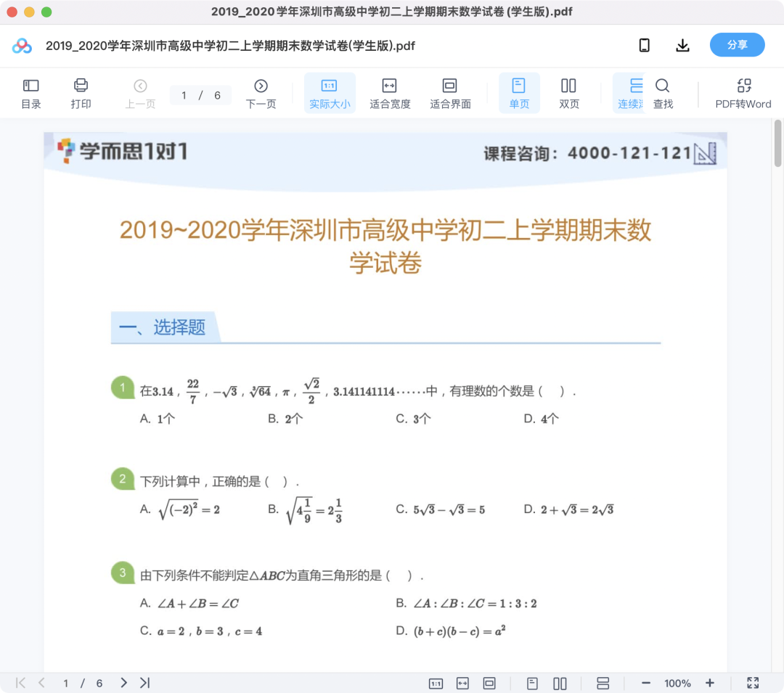Click fit page icon in bottom bar

tap(489, 683)
